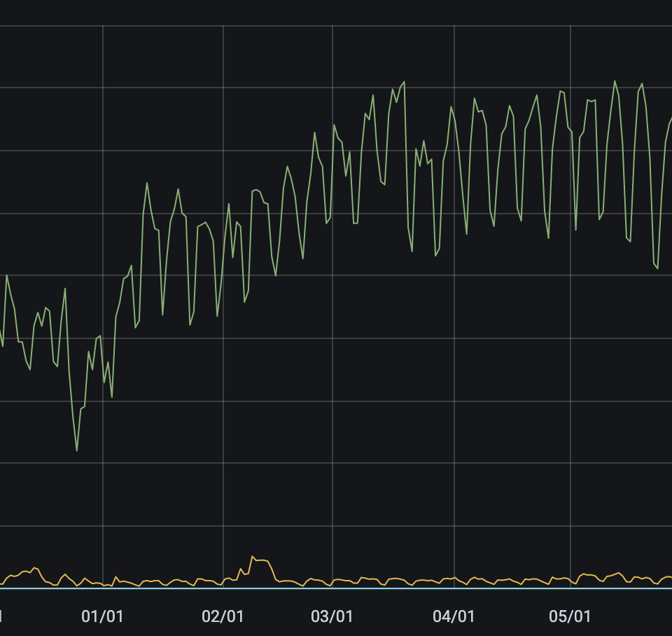This screenshot has width=672, height=636.
Task: Click the 04/01 date axis label
Action: click(454, 616)
